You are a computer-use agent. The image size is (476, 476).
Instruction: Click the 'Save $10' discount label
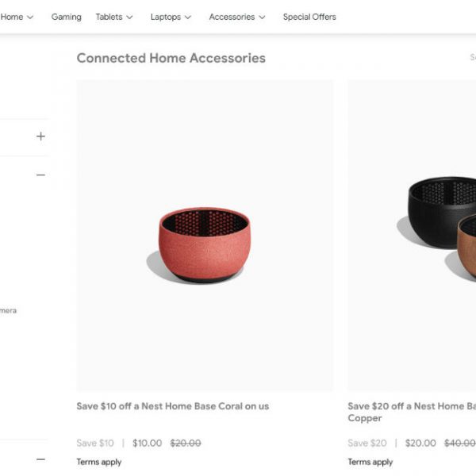point(95,443)
